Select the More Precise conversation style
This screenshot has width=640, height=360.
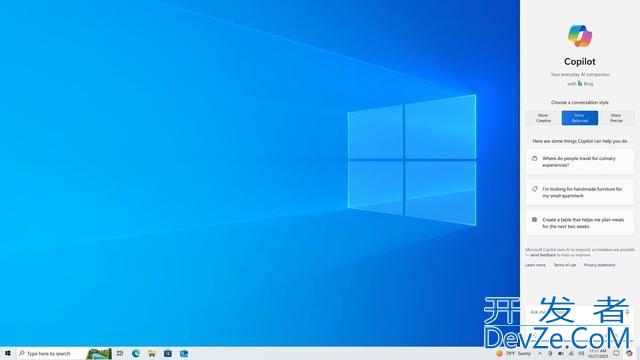[616, 118]
